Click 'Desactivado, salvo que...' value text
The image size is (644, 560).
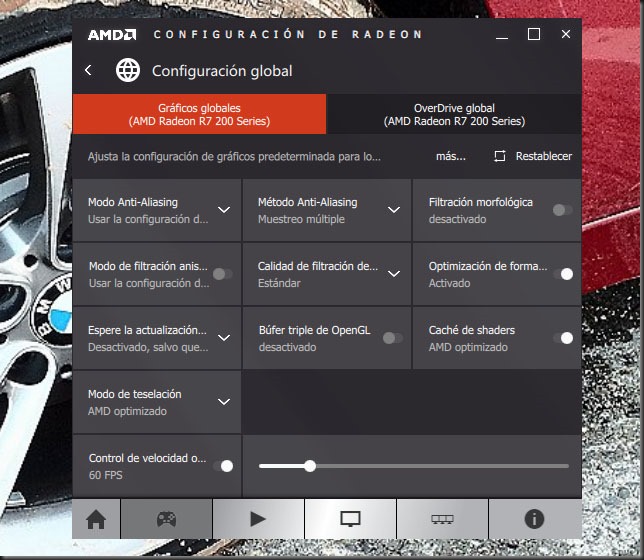pyautogui.click(x=148, y=347)
